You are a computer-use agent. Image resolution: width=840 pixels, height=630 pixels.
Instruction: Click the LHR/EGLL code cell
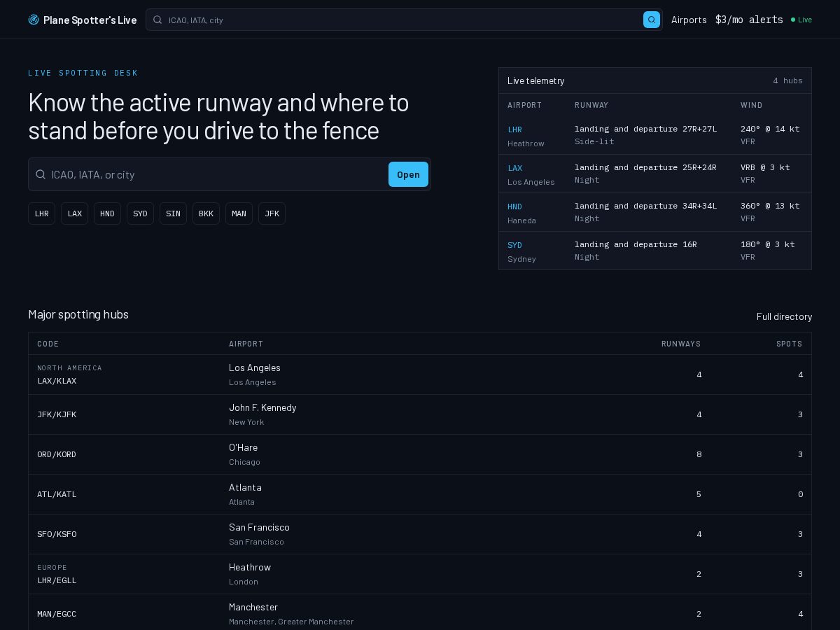tap(57, 580)
